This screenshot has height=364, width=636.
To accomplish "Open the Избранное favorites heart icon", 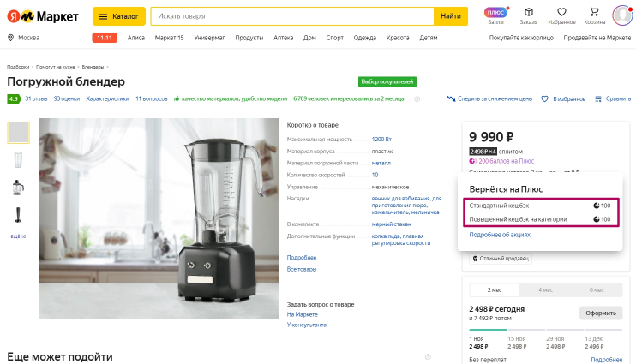I will [x=561, y=13].
